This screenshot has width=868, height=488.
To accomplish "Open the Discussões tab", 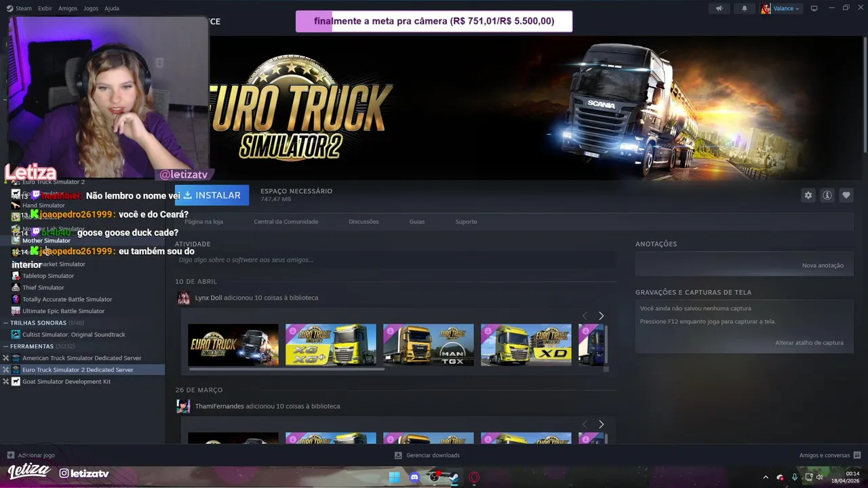I will 363,222.
